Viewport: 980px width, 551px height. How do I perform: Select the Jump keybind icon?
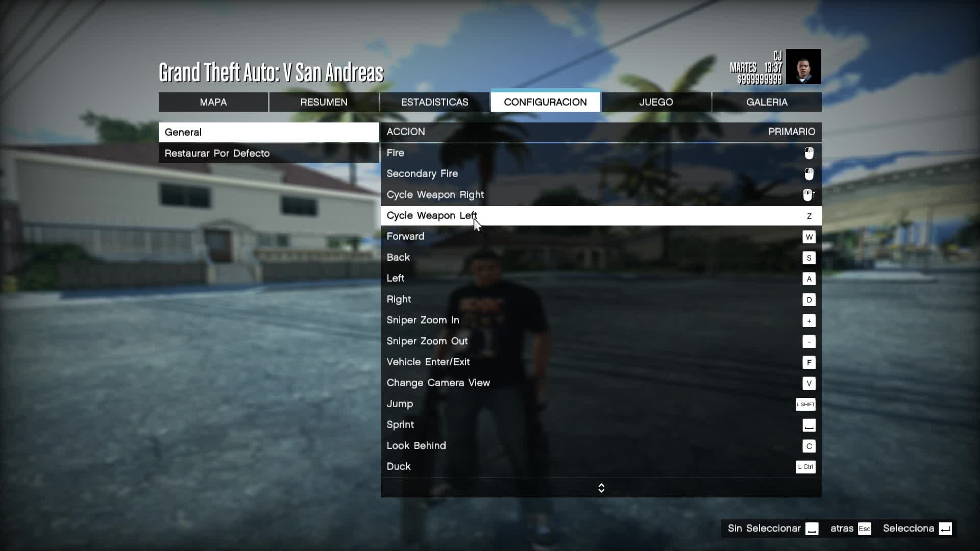(805, 405)
